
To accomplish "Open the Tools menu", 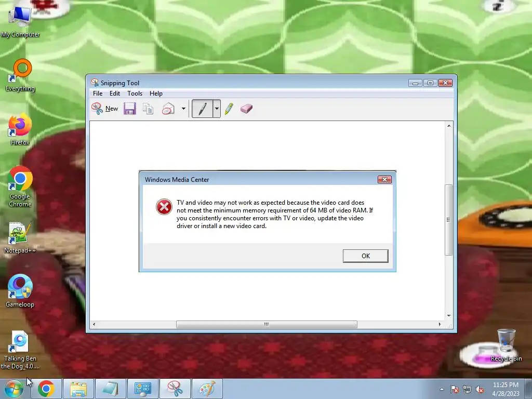I will (135, 94).
